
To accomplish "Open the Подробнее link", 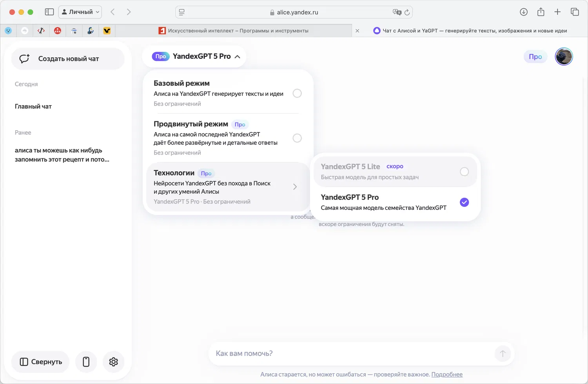I will click(x=447, y=374).
